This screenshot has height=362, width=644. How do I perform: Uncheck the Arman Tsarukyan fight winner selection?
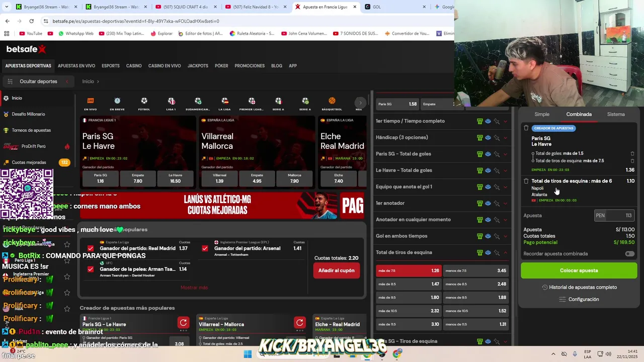point(91,269)
